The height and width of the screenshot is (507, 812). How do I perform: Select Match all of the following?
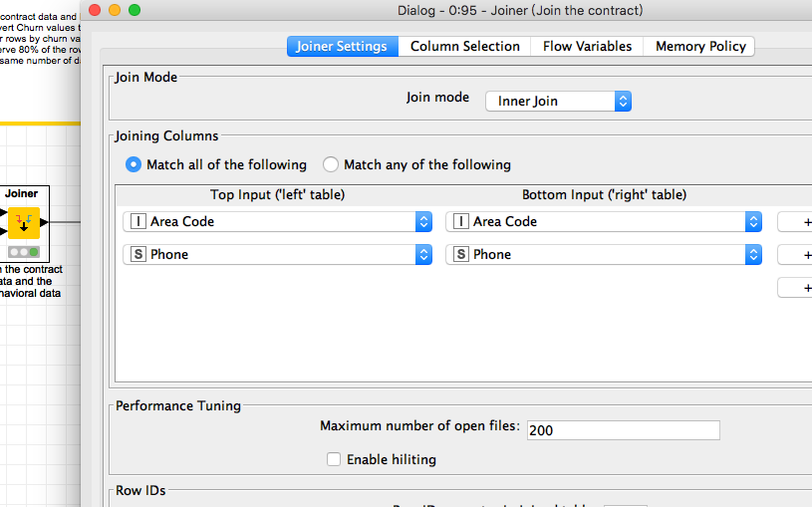click(x=134, y=164)
